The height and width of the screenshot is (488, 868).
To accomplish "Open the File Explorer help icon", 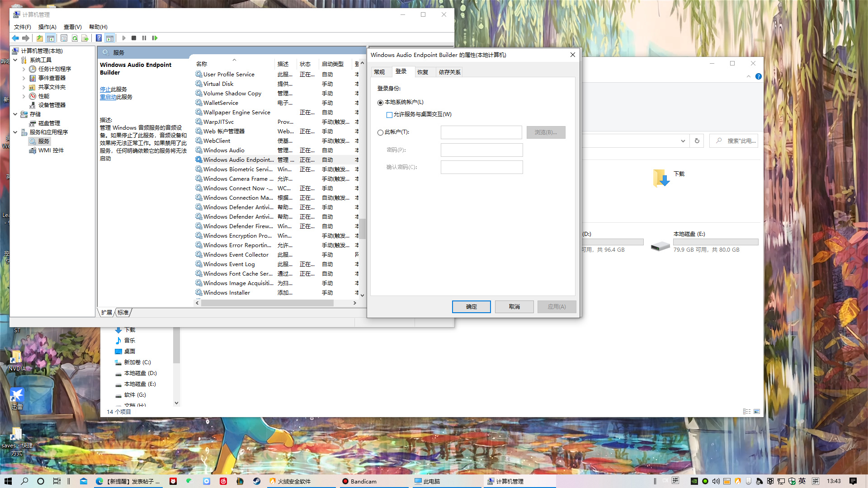I will tap(759, 76).
